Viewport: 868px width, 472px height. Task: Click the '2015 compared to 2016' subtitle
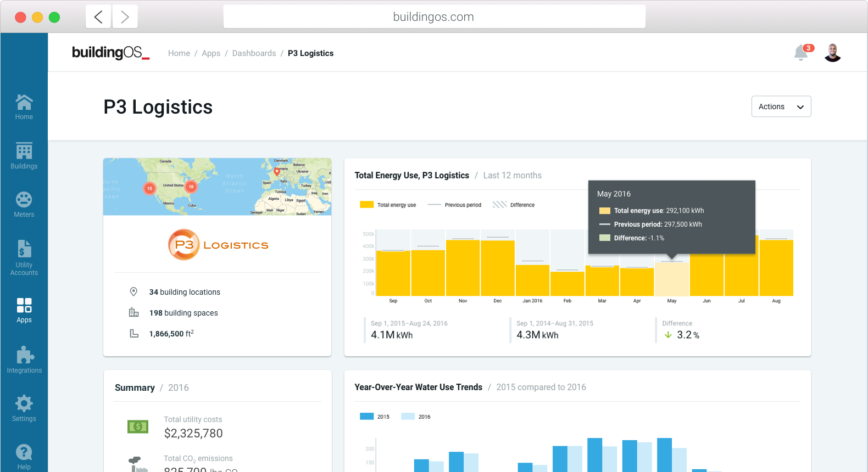click(x=541, y=387)
